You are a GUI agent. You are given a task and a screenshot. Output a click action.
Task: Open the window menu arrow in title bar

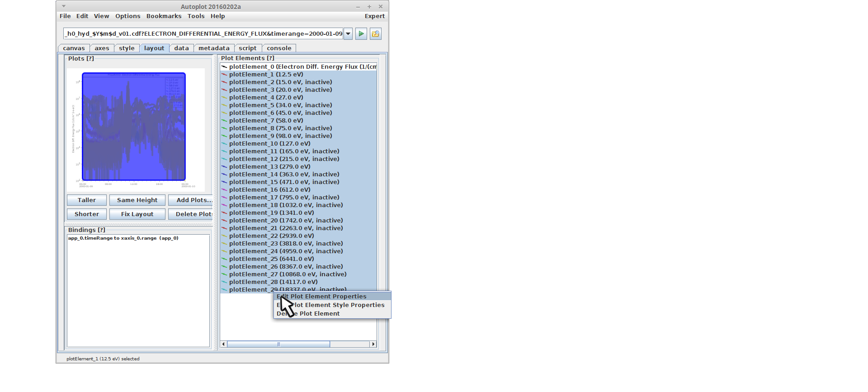64,6
